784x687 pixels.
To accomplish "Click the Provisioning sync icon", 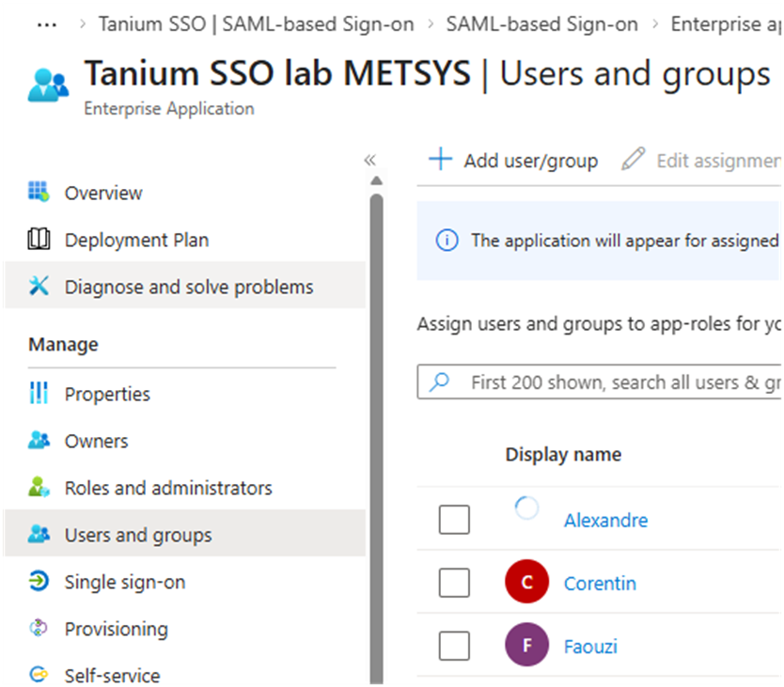I will click(x=39, y=629).
